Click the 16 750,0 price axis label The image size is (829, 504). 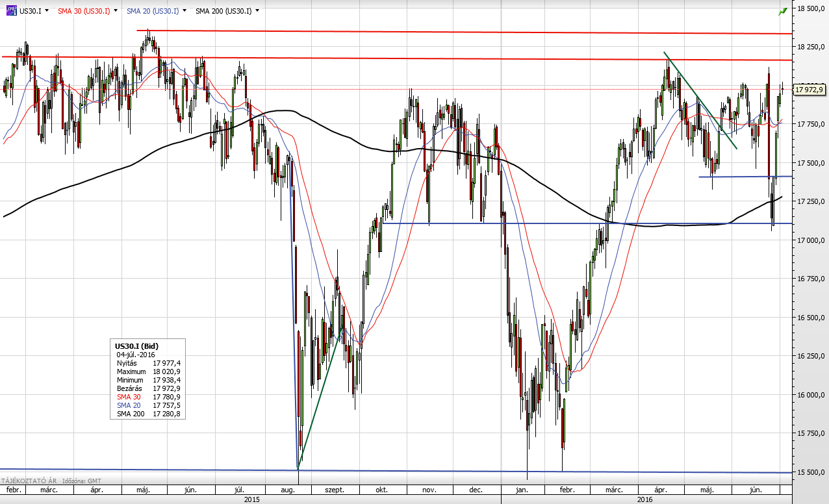pos(811,279)
